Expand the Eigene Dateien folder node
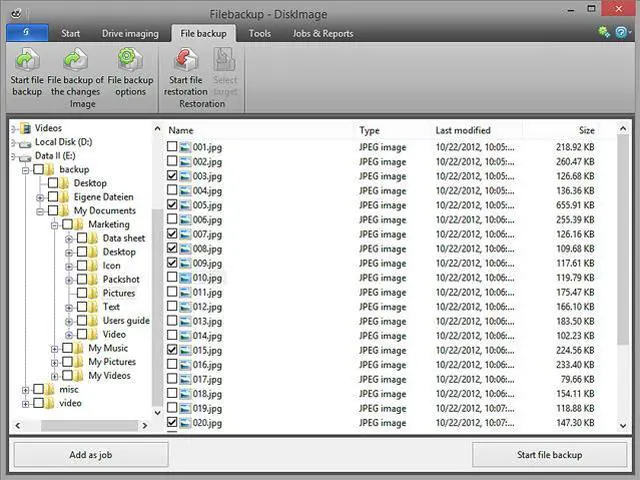Image resolution: width=640 pixels, height=480 pixels. (40, 197)
